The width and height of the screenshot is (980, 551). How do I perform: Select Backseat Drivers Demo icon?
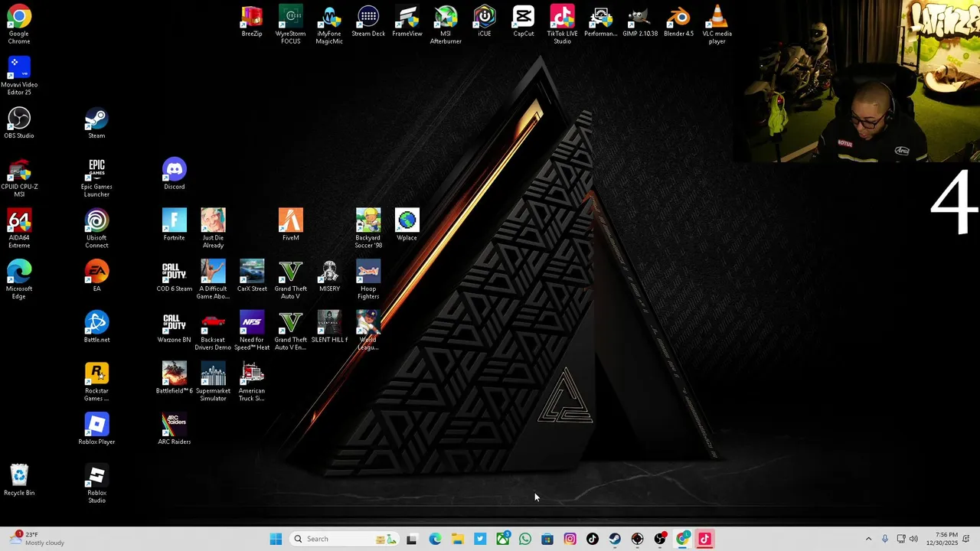(x=213, y=331)
